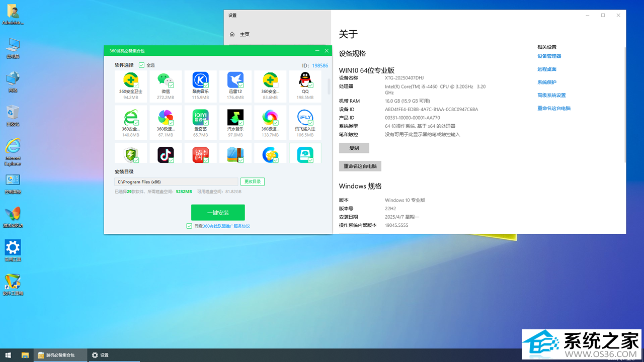Image resolution: width=644 pixels, height=362 pixels.
Task: Open the Internet Explorer desktop icon
Action: point(13,152)
